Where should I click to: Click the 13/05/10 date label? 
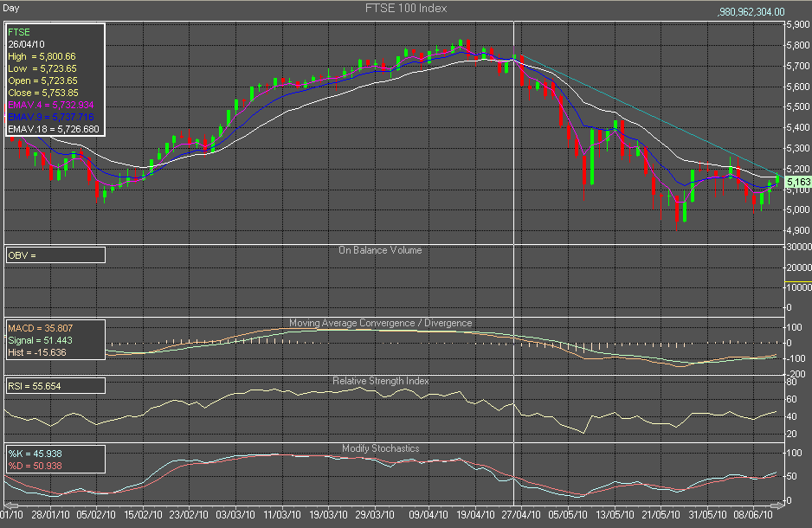pos(615,515)
